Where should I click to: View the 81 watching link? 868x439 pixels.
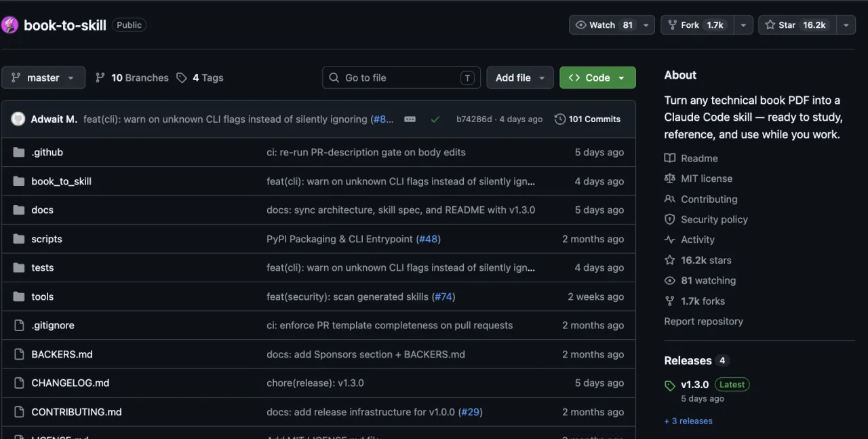coord(708,280)
